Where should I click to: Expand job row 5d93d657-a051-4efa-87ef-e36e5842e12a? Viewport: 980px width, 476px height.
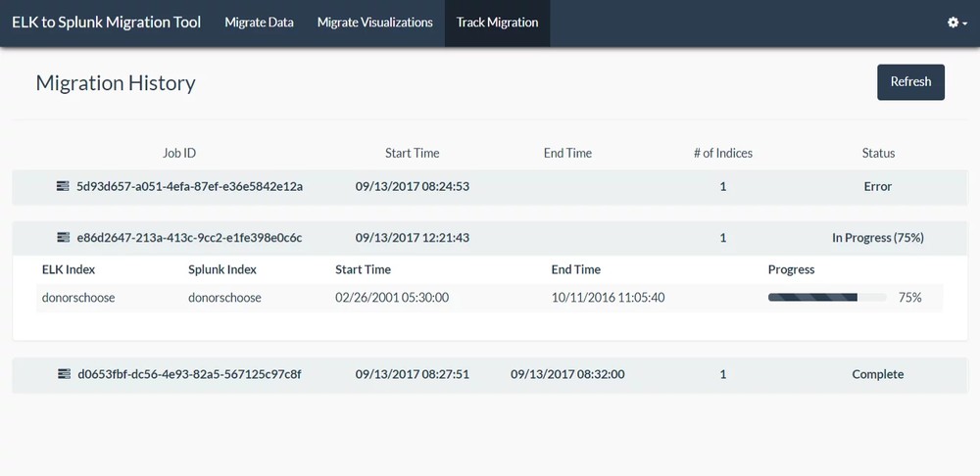point(189,186)
